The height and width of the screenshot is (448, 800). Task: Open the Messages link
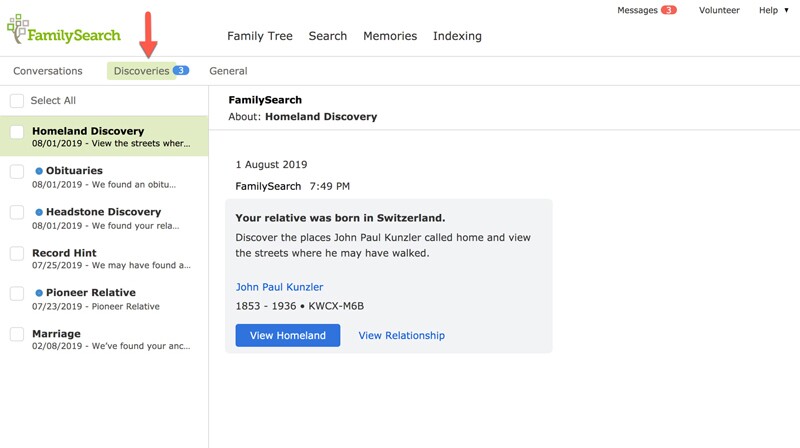coord(637,10)
